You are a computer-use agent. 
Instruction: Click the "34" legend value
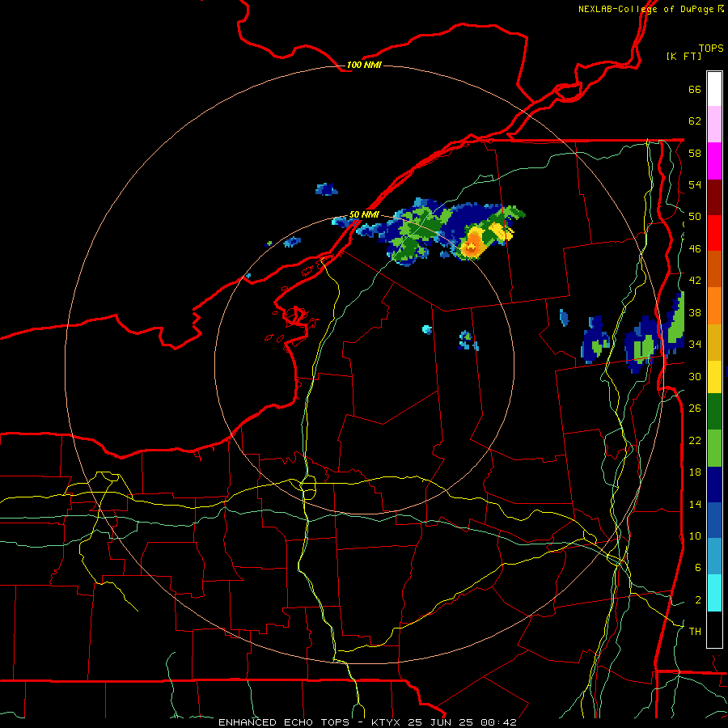click(x=695, y=345)
